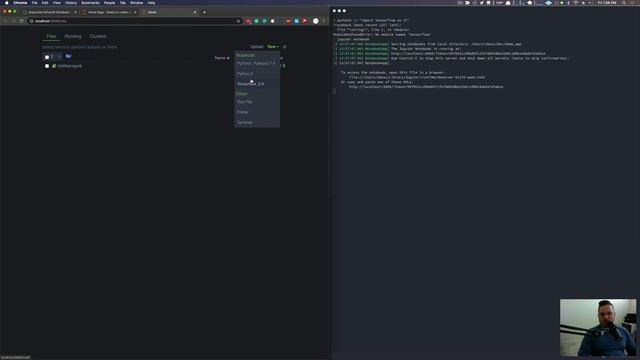Image resolution: width=640 pixels, height=360 pixels.
Task: Click the folder breadcrumb icon
Action: pos(68,56)
